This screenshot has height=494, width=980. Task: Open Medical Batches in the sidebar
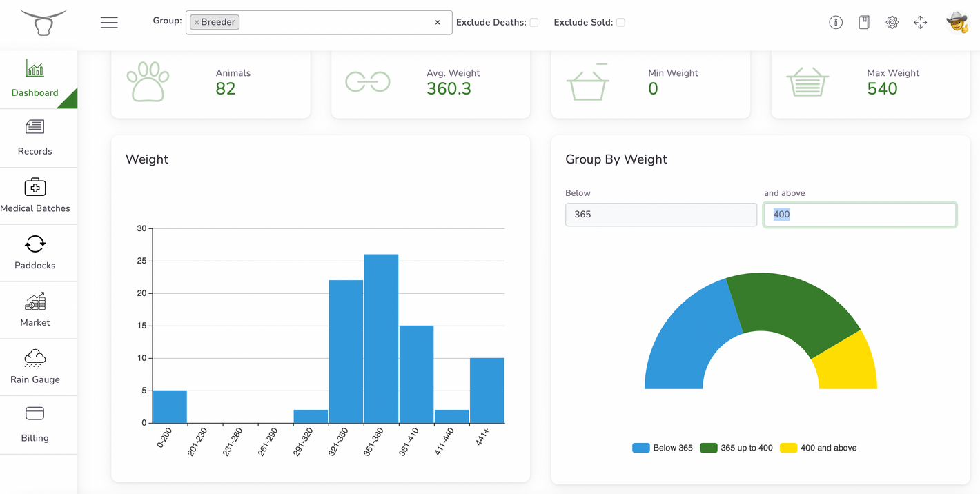[x=35, y=195]
